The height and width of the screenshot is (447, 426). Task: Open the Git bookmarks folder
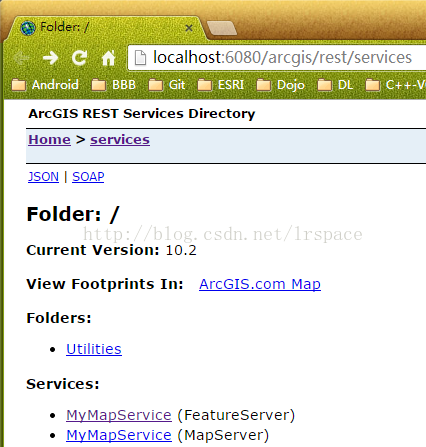pos(167,85)
